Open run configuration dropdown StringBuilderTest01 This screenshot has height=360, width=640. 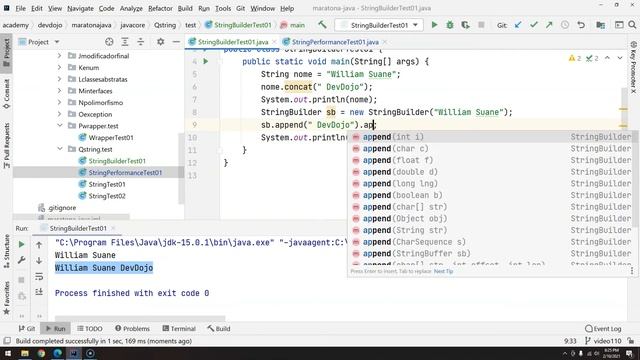coord(379,25)
